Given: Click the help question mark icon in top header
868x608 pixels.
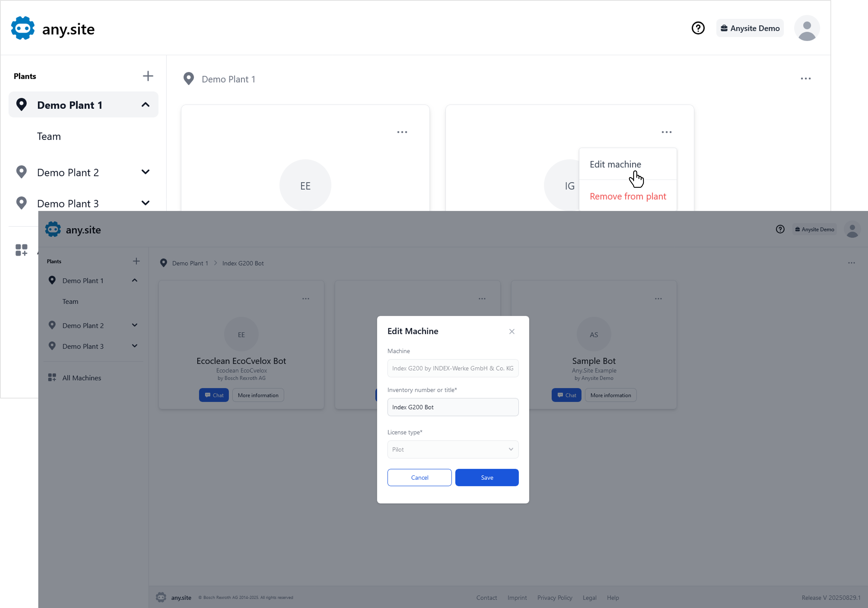Looking at the screenshot, I should pos(698,28).
